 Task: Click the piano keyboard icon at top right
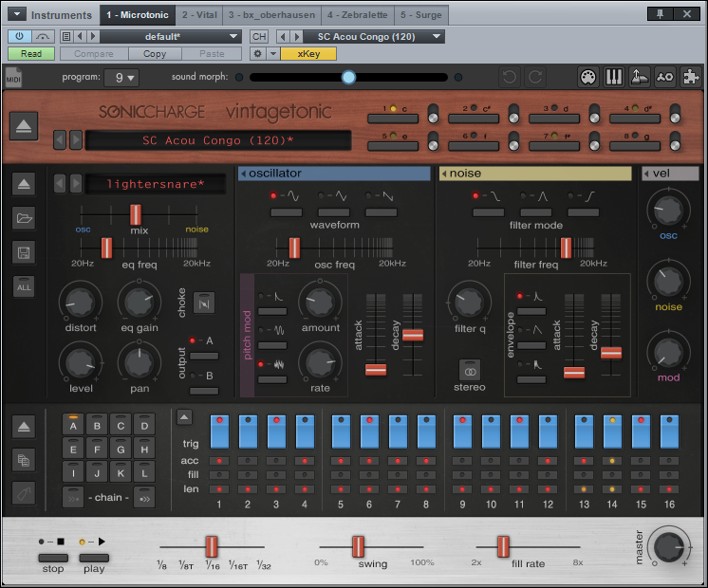[613, 78]
